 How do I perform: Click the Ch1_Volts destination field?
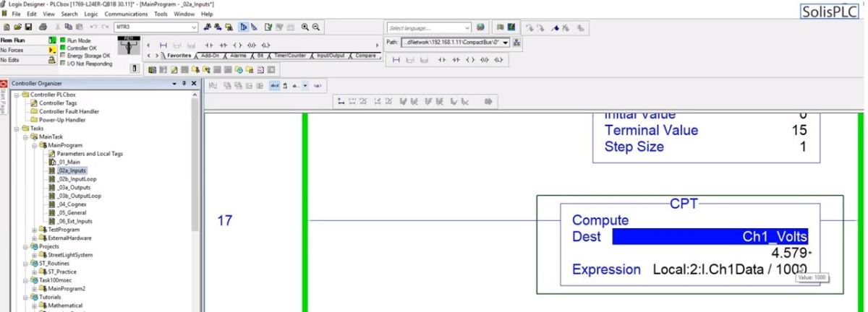(x=710, y=236)
